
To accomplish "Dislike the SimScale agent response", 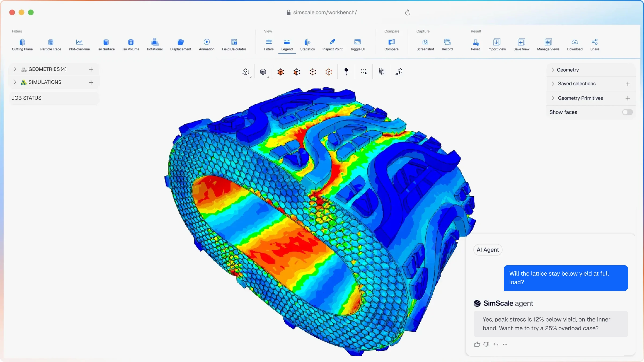I will click(x=486, y=344).
